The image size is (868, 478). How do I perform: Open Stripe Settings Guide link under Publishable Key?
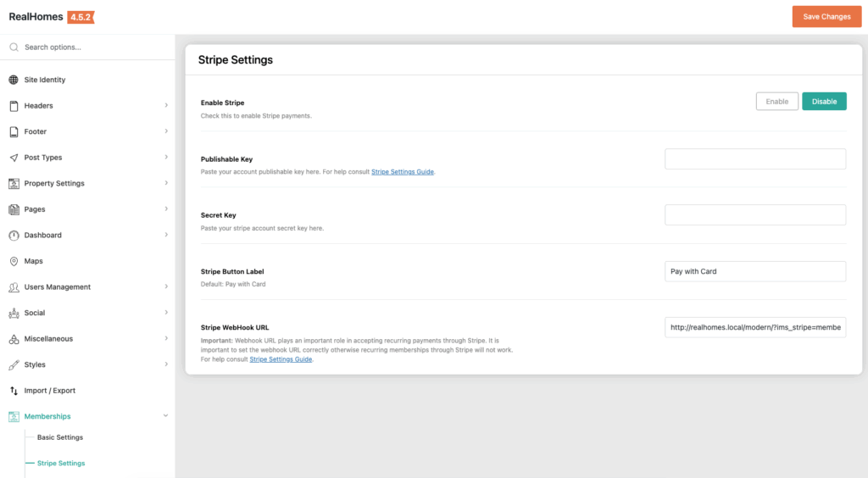point(403,172)
